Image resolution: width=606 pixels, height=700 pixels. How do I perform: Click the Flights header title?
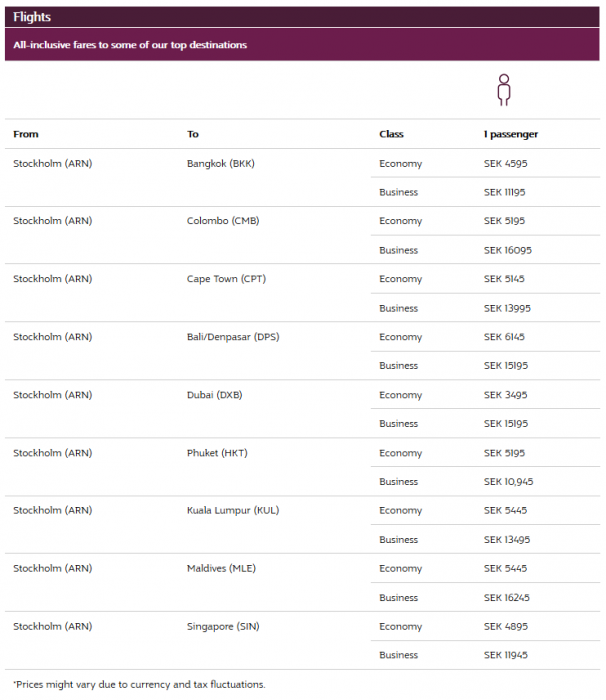click(32, 17)
